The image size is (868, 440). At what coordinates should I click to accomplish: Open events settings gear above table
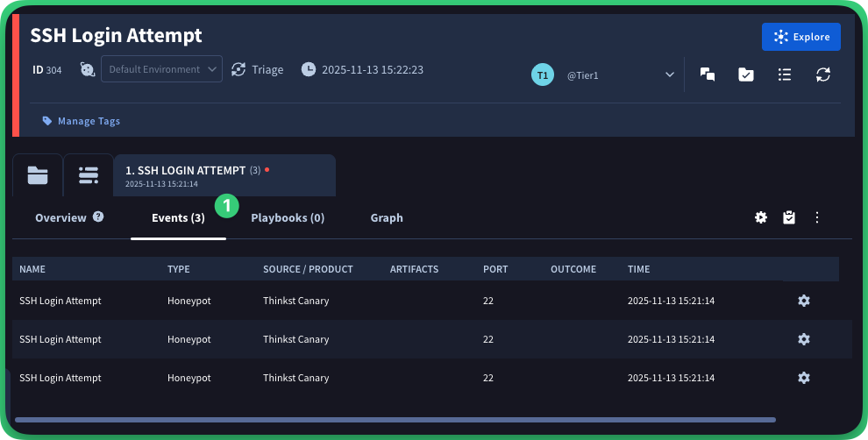[x=761, y=217]
